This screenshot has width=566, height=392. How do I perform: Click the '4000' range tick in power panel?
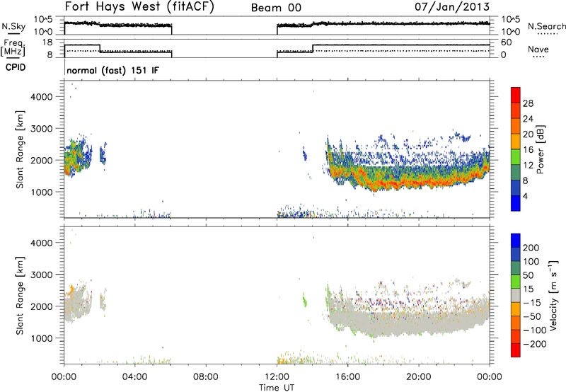(x=41, y=97)
